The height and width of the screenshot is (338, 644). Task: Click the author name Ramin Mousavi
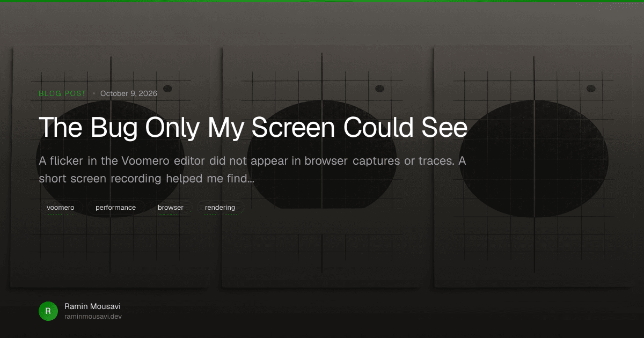(92, 306)
